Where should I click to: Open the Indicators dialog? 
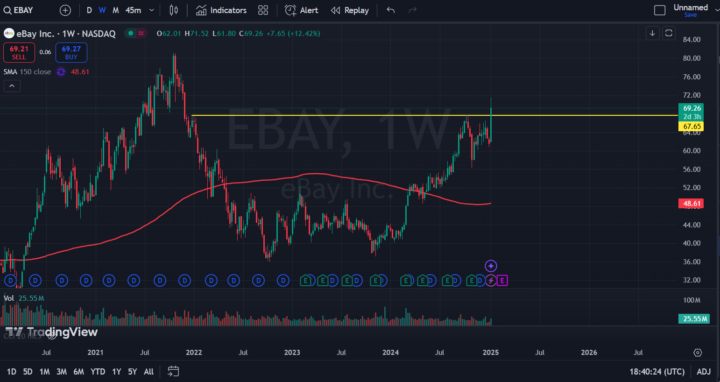pyautogui.click(x=221, y=10)
